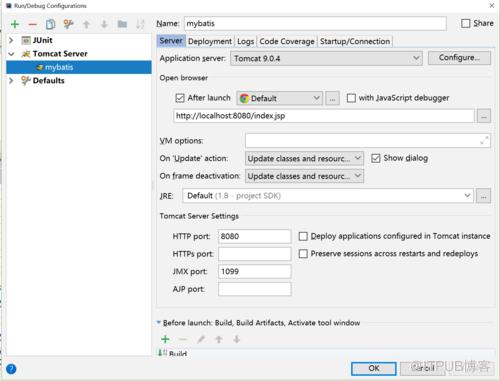This screenshot has height=381, width=500.
Task: Browse JRE with ellipsis button
Action: click(x=483, y=196)
